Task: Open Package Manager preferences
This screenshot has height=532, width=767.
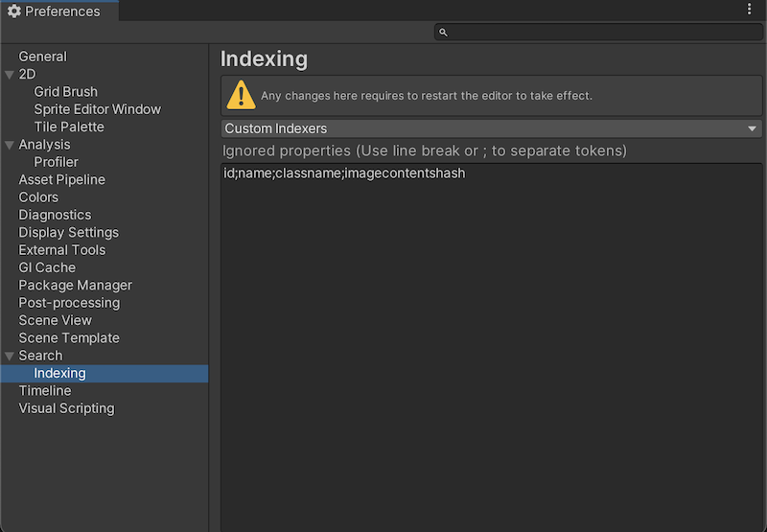Action: pyautogui.click(x=75, y=285)
